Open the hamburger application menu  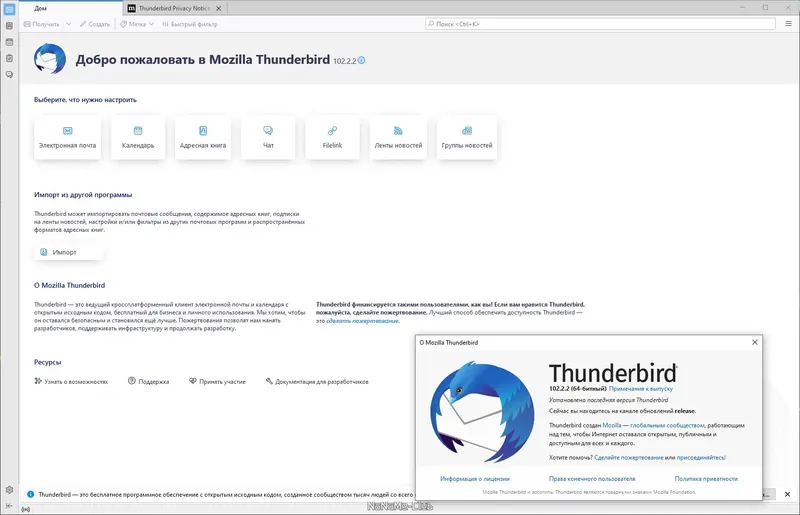[x=788, y=23]
